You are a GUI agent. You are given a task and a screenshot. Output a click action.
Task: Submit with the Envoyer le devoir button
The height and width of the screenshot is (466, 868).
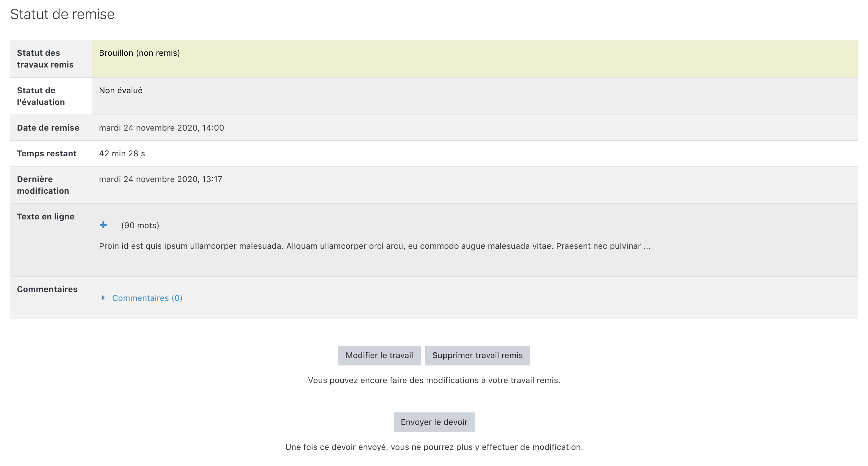(x=434, y=422)
